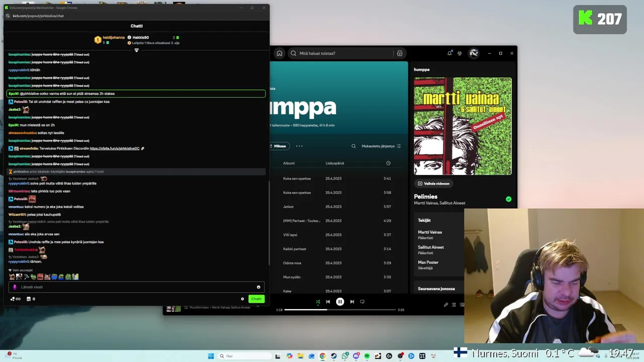Click Spotify search field 'Mitä haluat toistaa?'
This screenshot has width=644, height=362.
click(x=340, y=53)
